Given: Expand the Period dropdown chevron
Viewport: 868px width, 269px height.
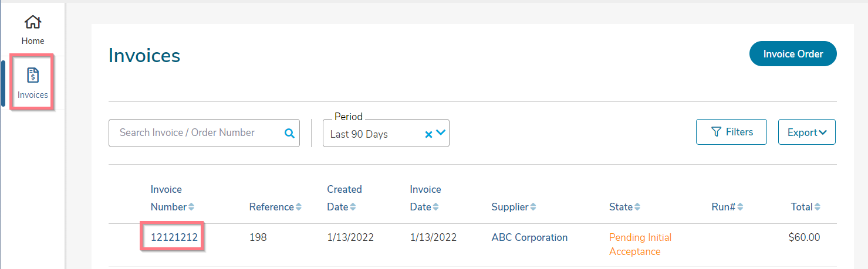Looking at the screenshot, I should point(441,133).
